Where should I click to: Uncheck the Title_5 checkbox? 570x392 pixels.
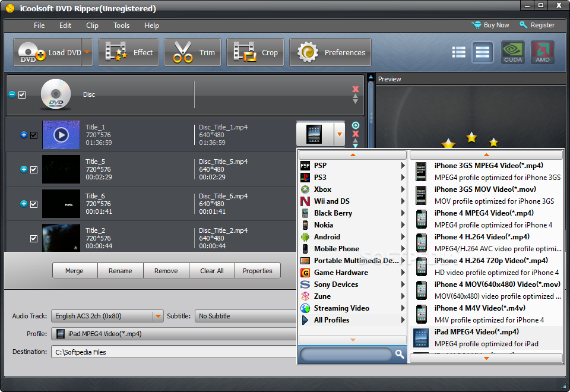coord(34,170)
